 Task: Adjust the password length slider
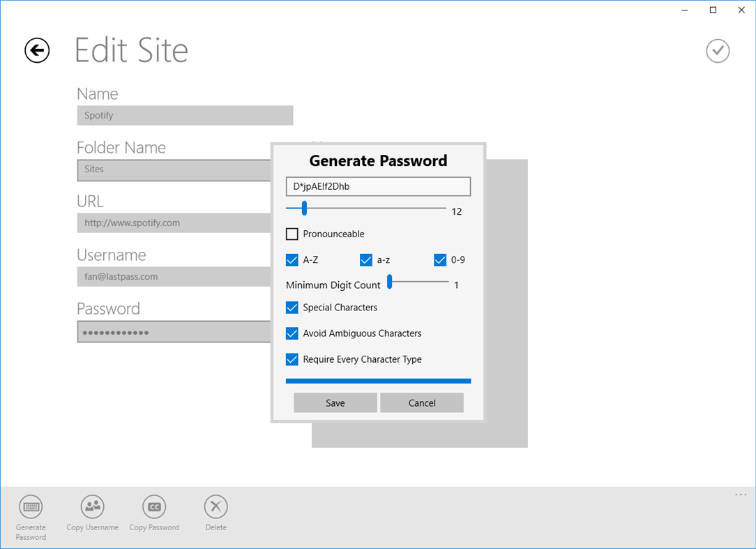(x=303, y=209)
